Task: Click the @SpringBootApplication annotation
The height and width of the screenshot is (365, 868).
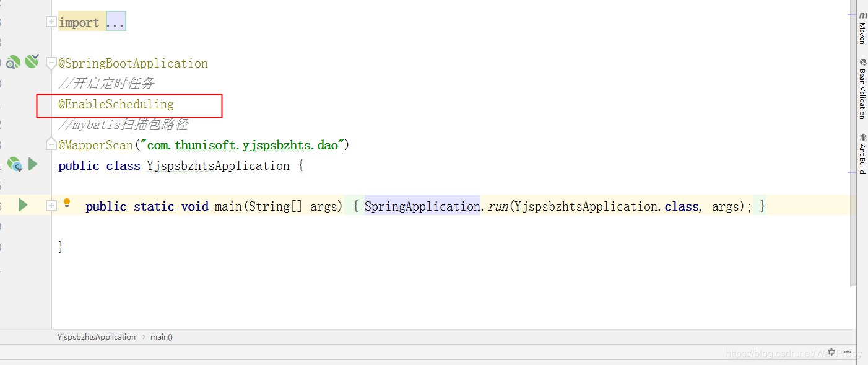Action: pos(133,63)
